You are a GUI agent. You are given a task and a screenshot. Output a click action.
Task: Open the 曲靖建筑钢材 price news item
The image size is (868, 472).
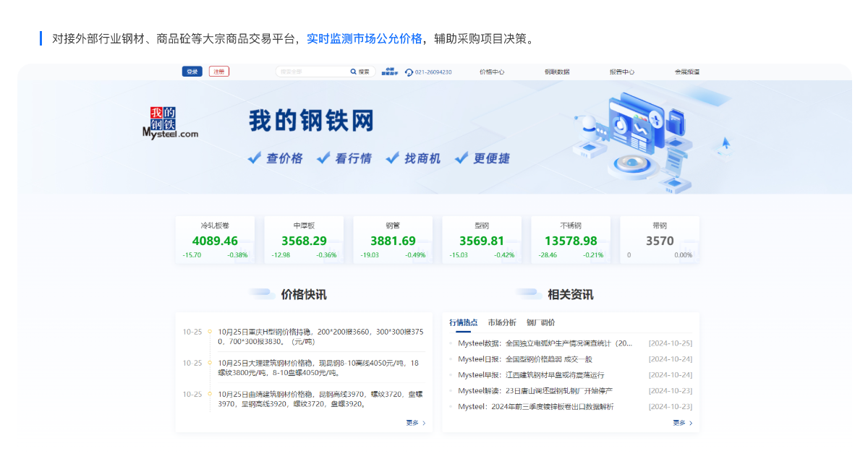tap(320, 398)
